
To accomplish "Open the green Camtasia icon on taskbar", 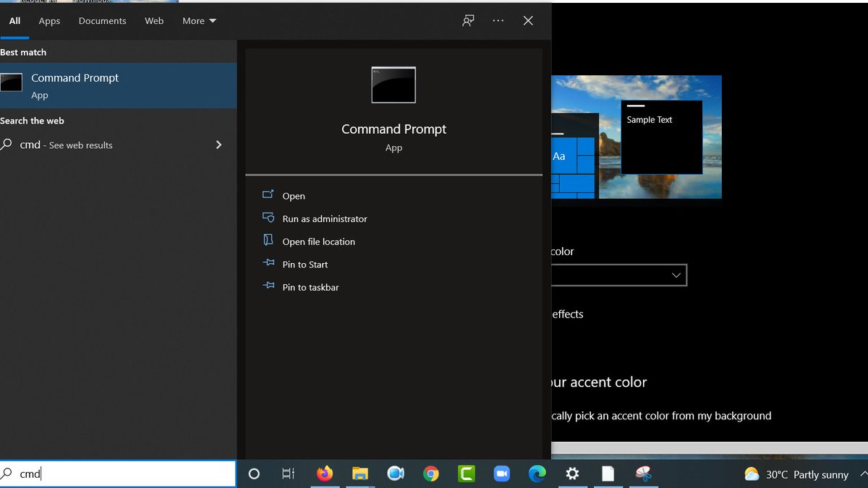I will tap(467, 474).
